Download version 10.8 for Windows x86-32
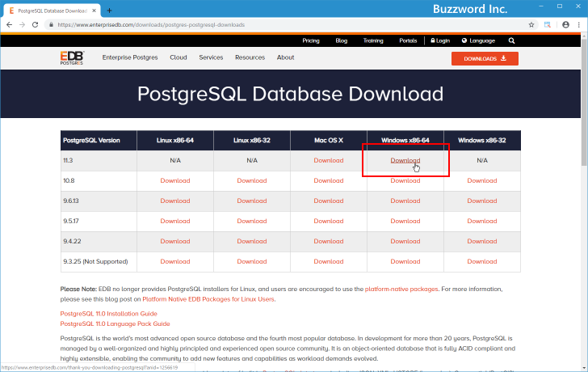588x372 pixels. 482,180
